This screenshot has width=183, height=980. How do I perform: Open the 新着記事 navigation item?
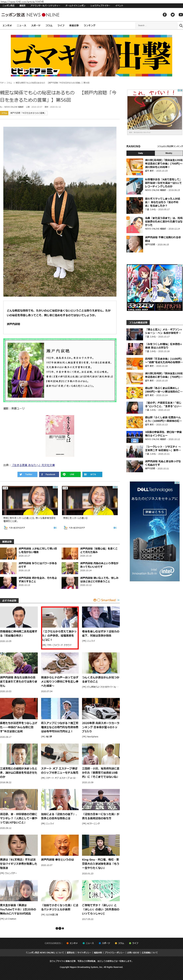point(74,25)
